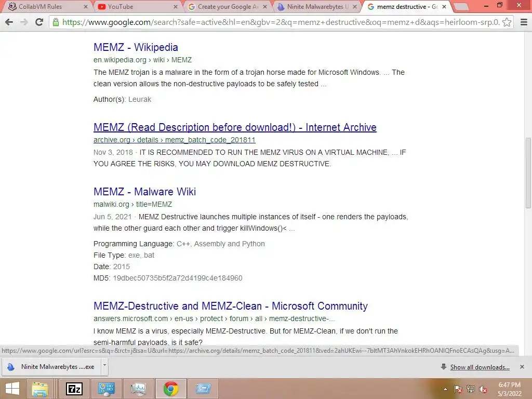This screenshot has height=399, width=532.
Task: Click the page vertical scrollbar thumb
Action: [528, 172]
